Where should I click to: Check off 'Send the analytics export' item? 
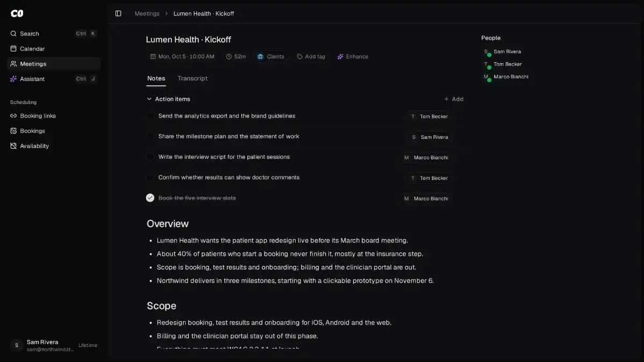tap(150, 116)
